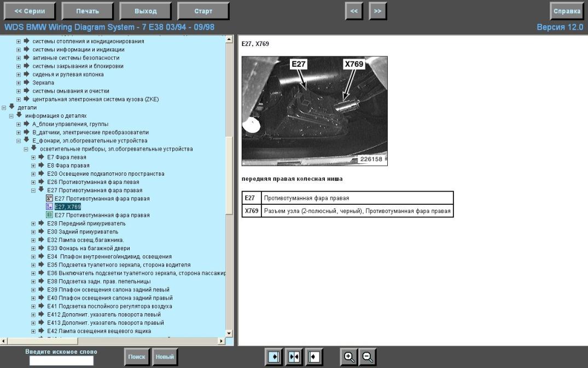Click the split panes evenly layout icon

click(294, 357)
